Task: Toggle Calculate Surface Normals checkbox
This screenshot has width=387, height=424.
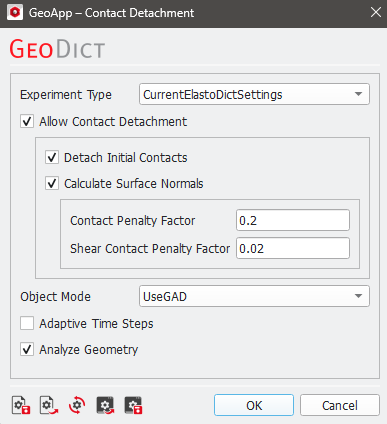Action: (52, 183)
